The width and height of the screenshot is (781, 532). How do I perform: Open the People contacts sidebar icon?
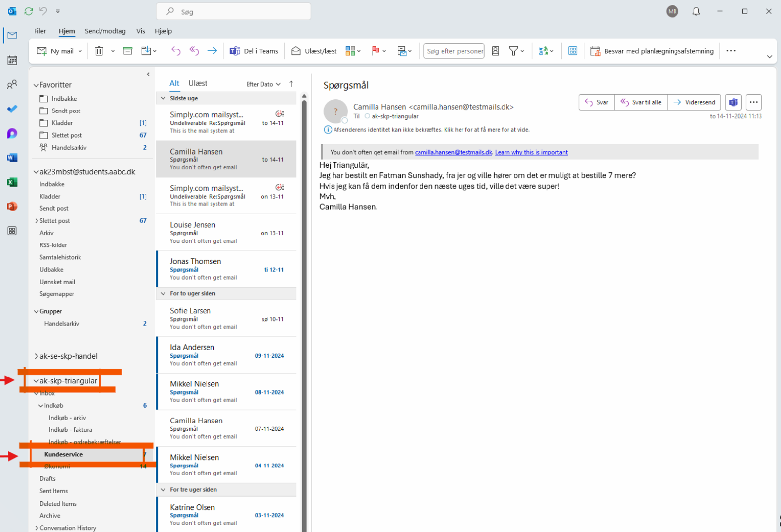[x=12, y=85]
